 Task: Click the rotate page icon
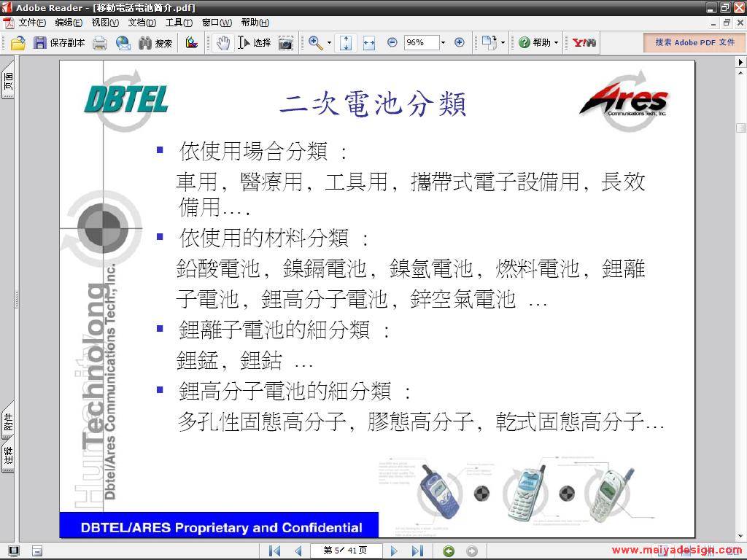tap(489, 42)
